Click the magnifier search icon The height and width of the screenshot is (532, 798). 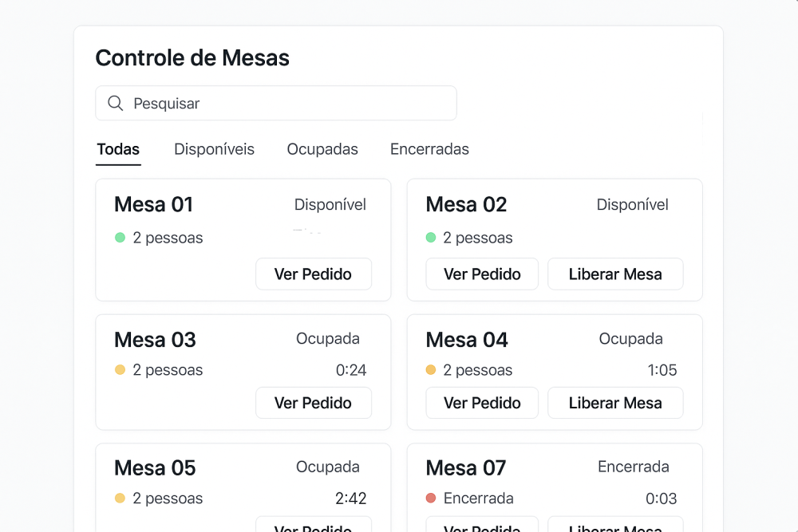pyautogui.click(x=116, y=103)
